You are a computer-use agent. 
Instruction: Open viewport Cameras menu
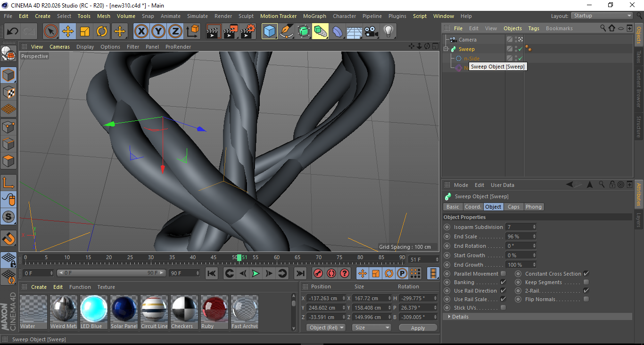[60, 47]
